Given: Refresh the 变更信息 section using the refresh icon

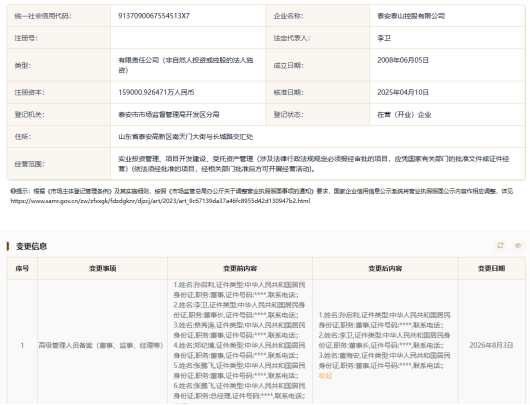Looking at the screenshot, I should tap(500, 245).
